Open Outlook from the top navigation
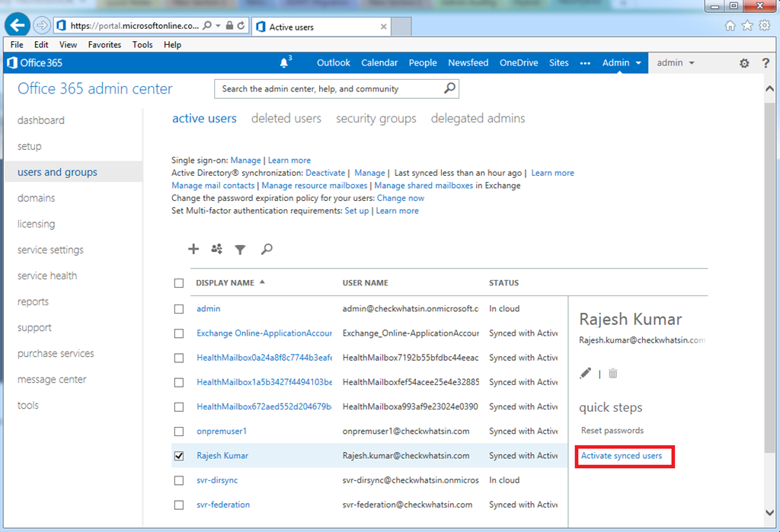This screenshot has width=780, height=532. 334,62
